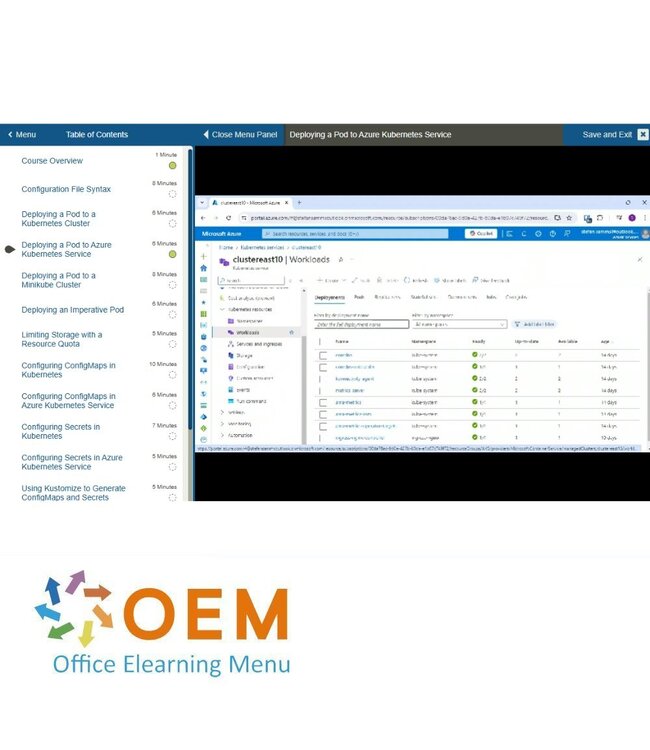
Task: Toggle the select-all checkbox in table header
Action: pos(323,341)
